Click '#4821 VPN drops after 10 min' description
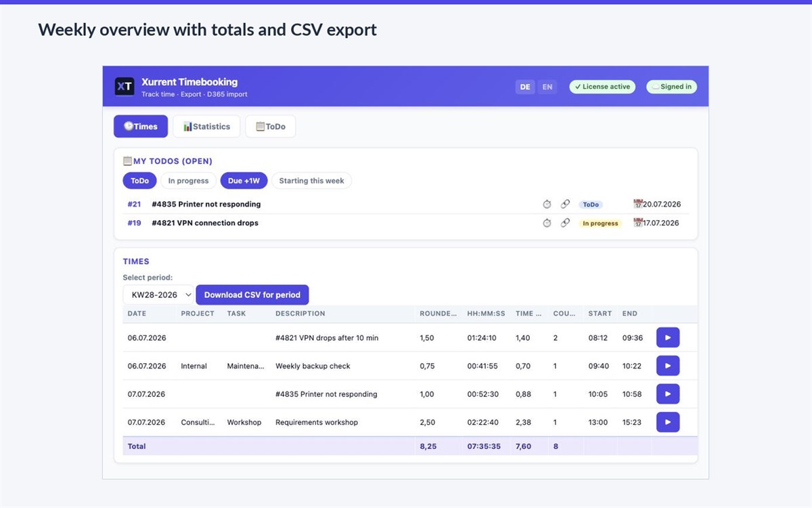The height and width of the screenshot is (508, 812). tap(327, 337)
